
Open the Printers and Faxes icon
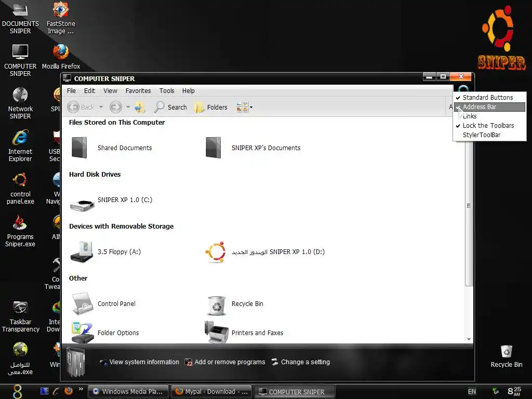217,332
